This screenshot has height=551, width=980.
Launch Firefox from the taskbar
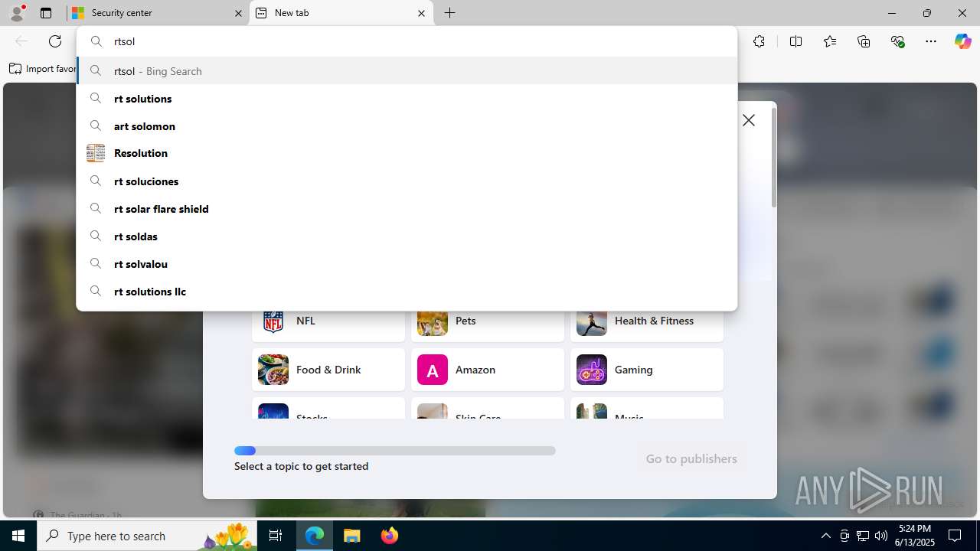[x=390, y=536]
